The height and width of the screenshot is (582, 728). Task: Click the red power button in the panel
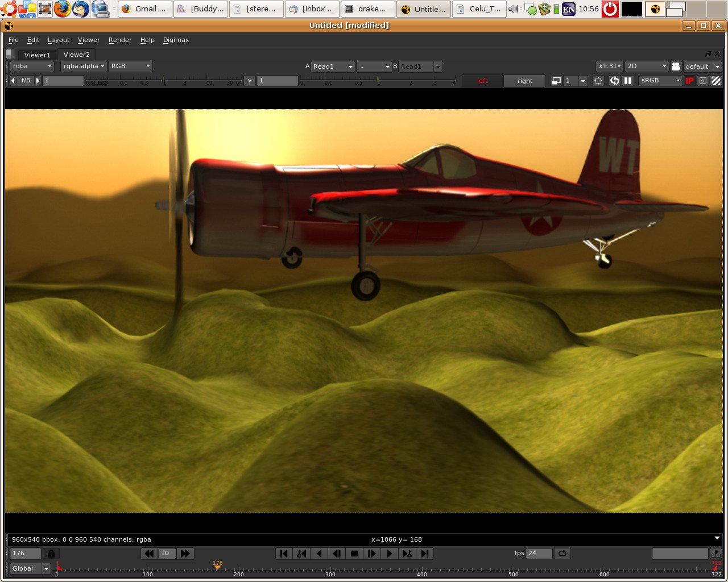pyautogui.click(x=610, y=9)
